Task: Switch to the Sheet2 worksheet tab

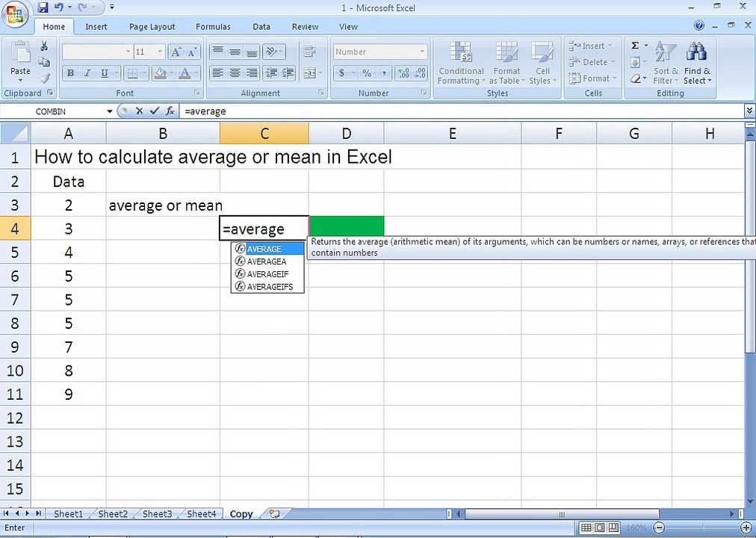Action: 113,514
